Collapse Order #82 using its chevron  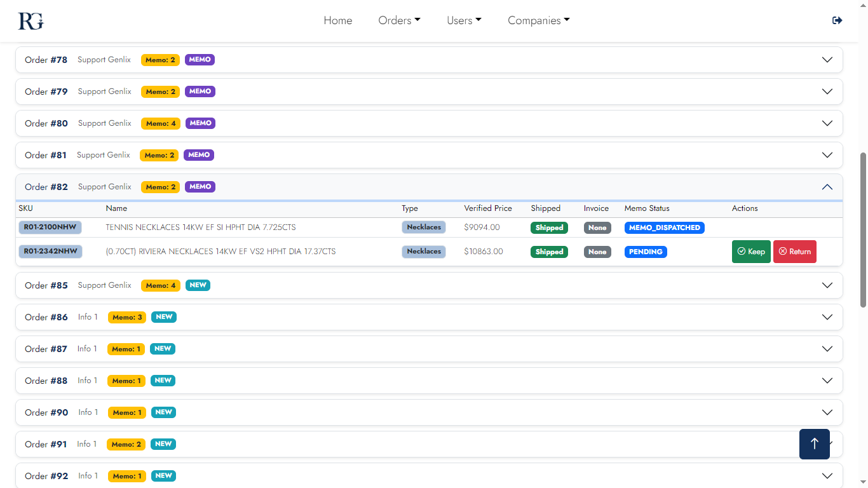[827, 187]
